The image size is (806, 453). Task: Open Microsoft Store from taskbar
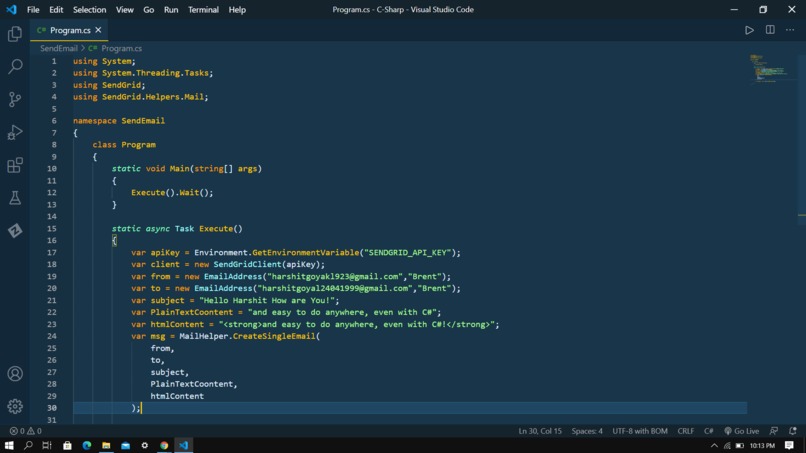pyautogui.click(x=67, y=445)
